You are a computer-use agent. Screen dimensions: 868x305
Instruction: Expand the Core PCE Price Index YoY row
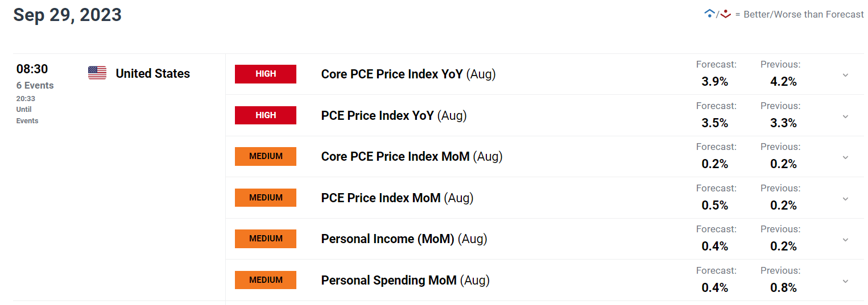845,75
